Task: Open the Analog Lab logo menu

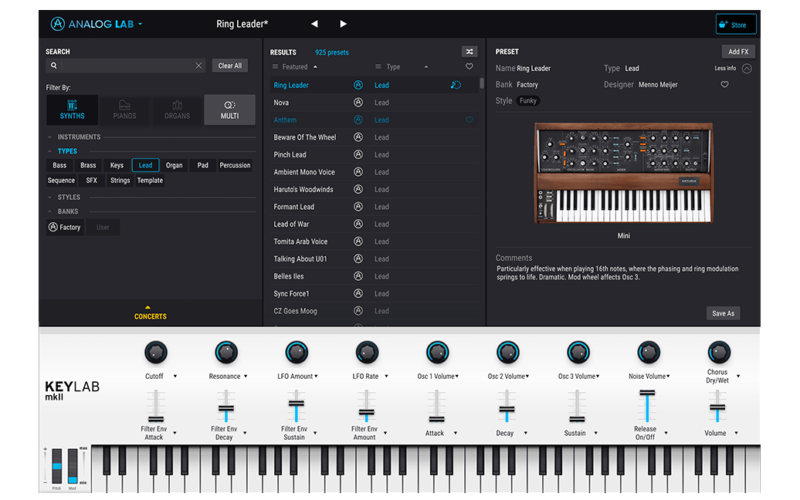Action: pyautogui.click(x=96, y=24)
